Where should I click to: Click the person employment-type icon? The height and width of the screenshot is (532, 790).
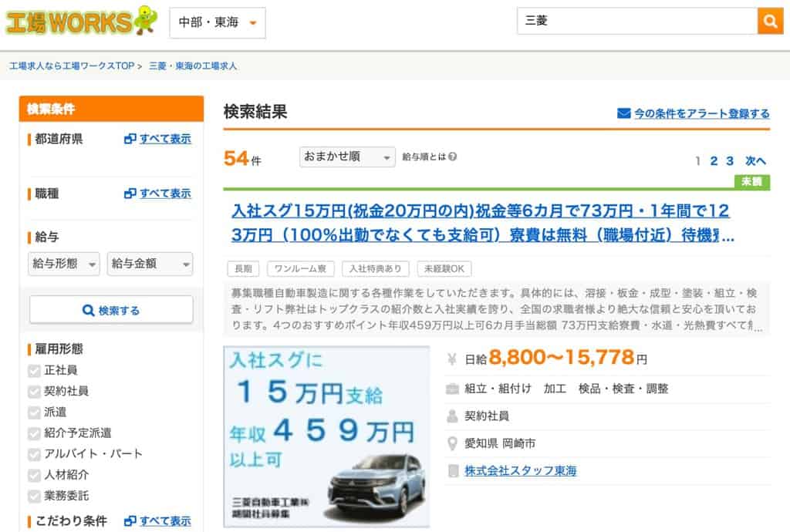click(x=452, y=416)
